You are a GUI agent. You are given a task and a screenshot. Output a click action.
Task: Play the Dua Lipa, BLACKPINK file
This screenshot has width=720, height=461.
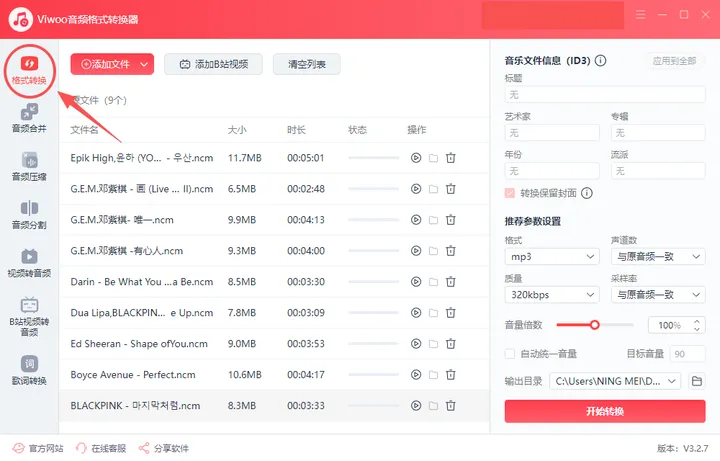(x=416, y=313)
